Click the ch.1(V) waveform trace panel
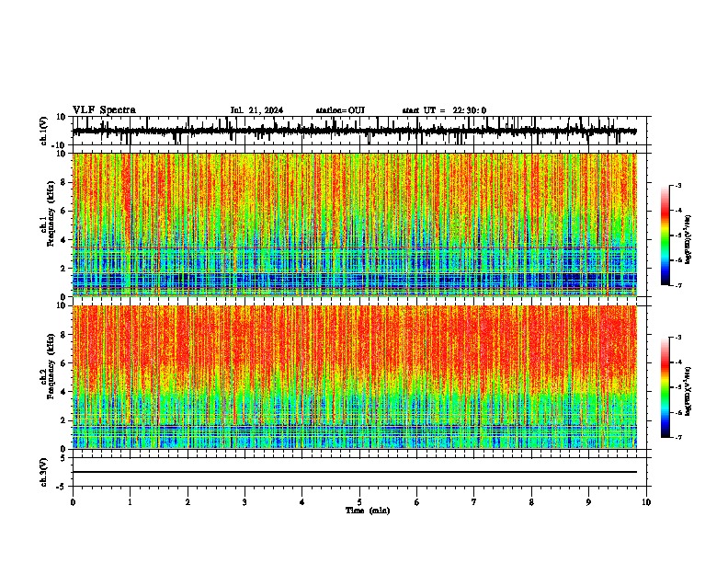The width and height of the screenshot is (728, 563). 361,131
